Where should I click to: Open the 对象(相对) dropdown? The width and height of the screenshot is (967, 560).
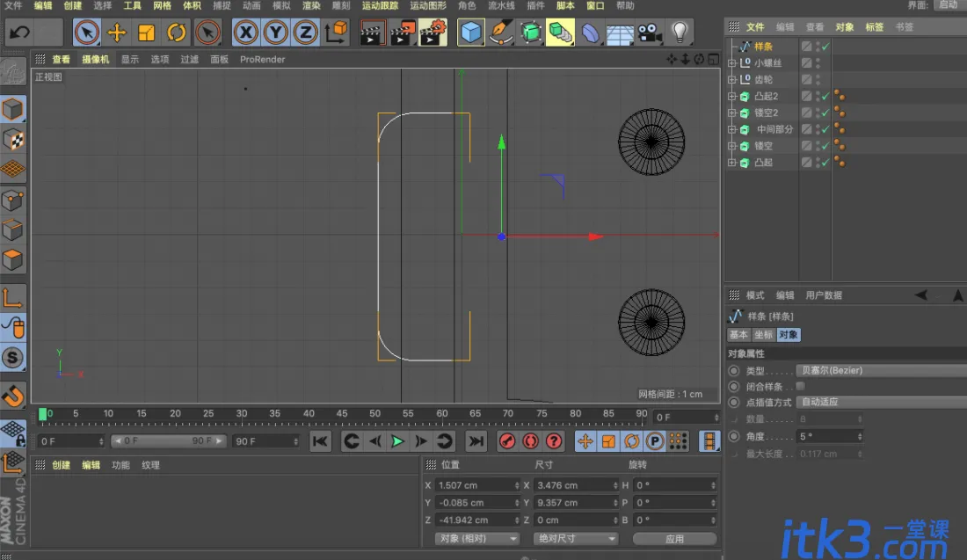point(476,538)
